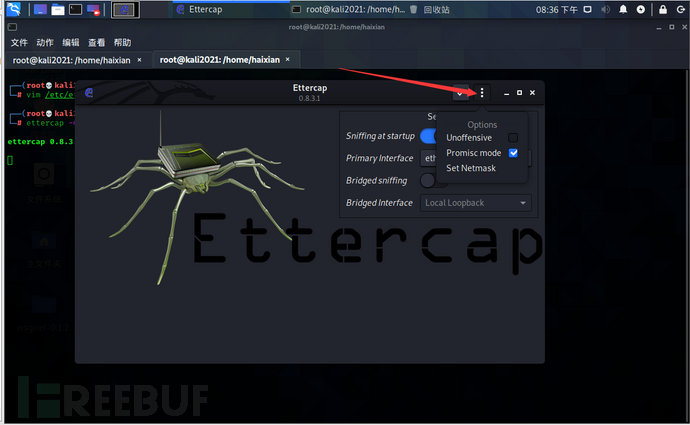Open the 帮助 terminal menu
Screen dimensions: 690x425
click(x=122, y=43)
